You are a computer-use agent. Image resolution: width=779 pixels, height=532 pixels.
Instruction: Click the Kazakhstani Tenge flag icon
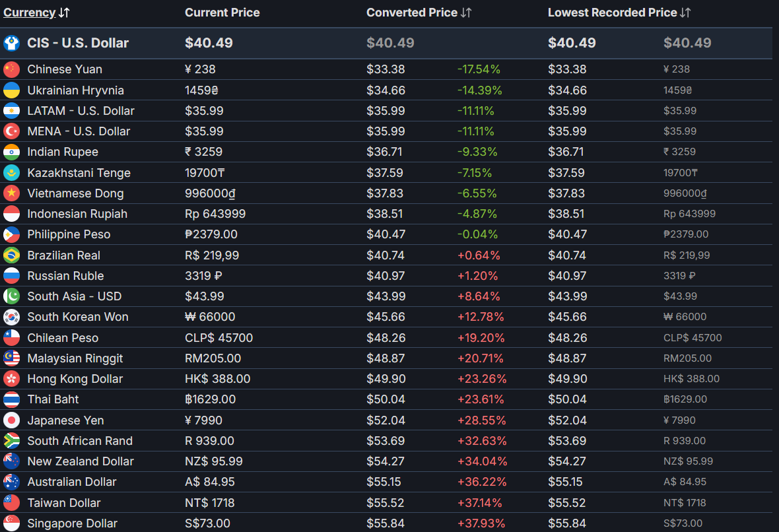[x=11, y=173]
